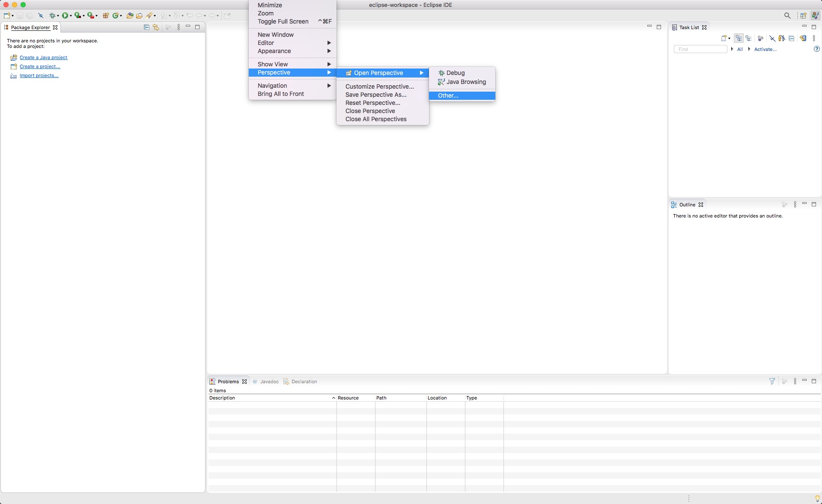822x504 pixels.
Task: Click the Find field in Task List
Action: [x=700, y=49]
